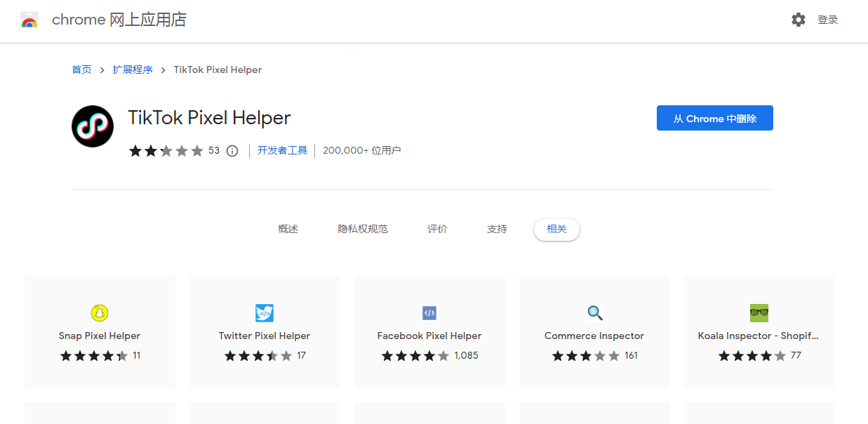Click the rating count 53

tap(214, 151)
